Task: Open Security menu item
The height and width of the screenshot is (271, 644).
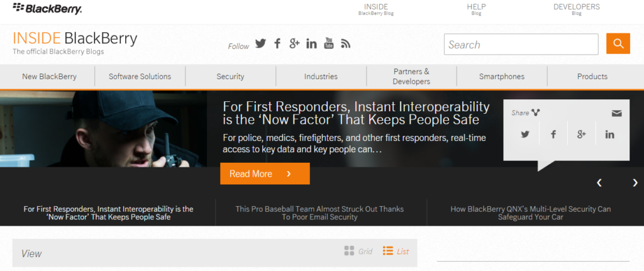Action: pyautogui.click(x=230, y=76)
